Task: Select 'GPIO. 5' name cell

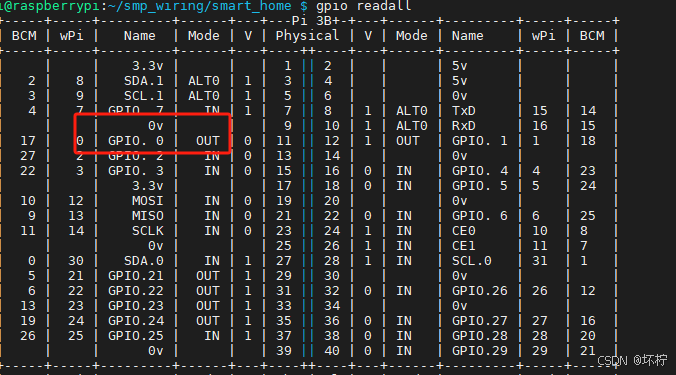Action: 479,186
